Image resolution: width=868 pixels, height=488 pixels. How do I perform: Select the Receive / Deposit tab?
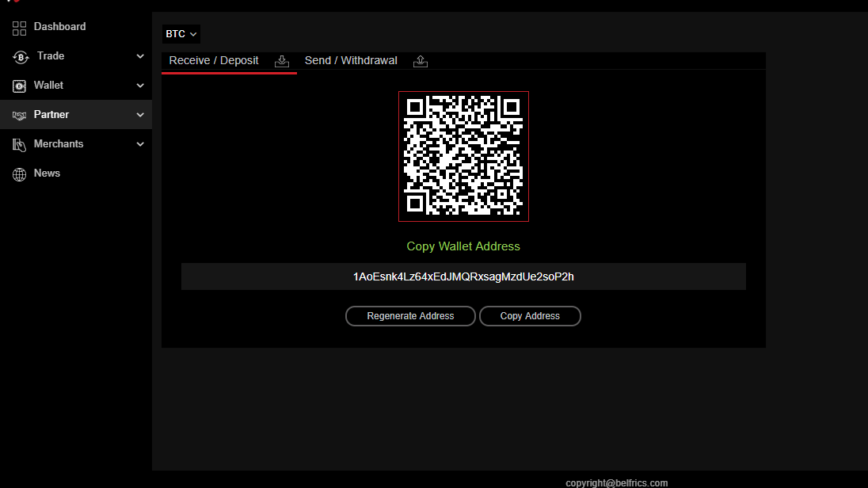tap(213, 59)
